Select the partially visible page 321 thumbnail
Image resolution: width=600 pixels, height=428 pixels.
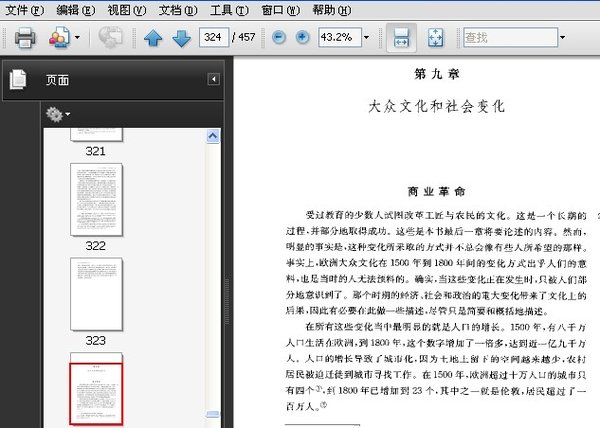(x=96, y=135)
